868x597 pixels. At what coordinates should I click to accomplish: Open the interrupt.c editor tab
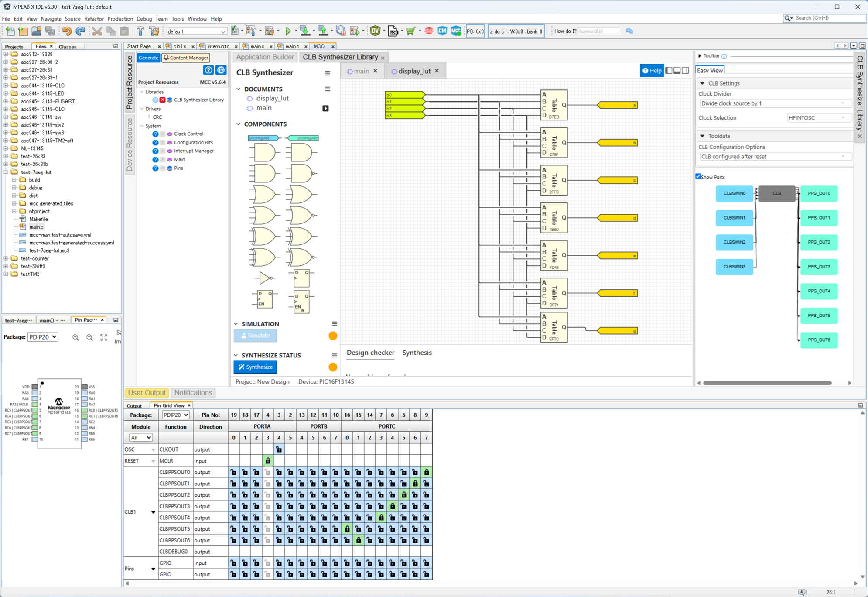(x=218, y=46)
